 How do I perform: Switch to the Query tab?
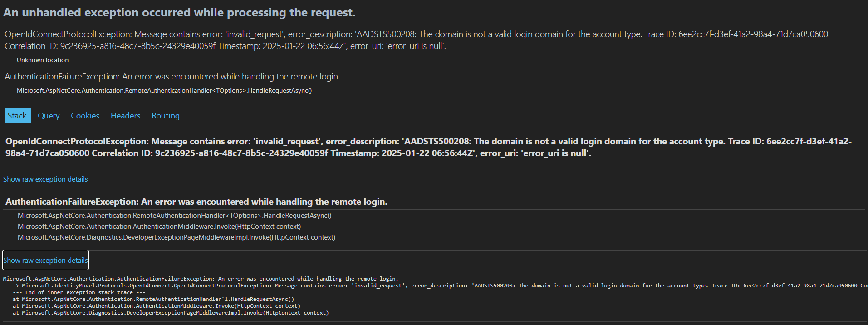pyautogui.click(x=48, y=115)
